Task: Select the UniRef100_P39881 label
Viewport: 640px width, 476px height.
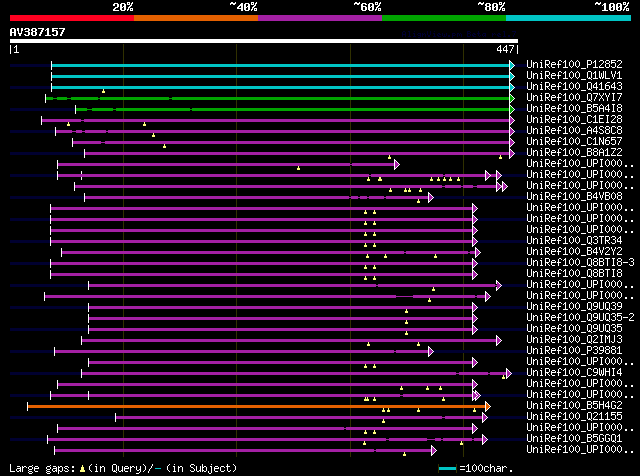Action: [x=574, y=351]
